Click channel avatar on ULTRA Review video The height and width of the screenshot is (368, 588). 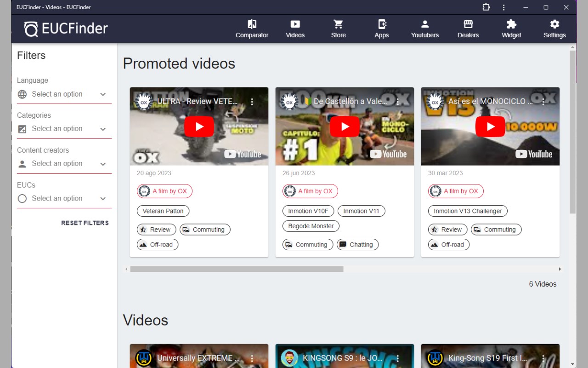coord(144,102)
